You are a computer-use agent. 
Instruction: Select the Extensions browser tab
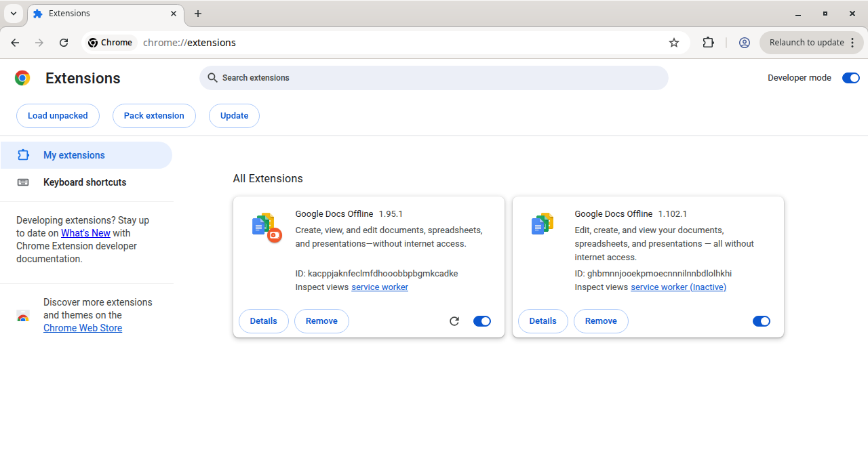[105, 14]
